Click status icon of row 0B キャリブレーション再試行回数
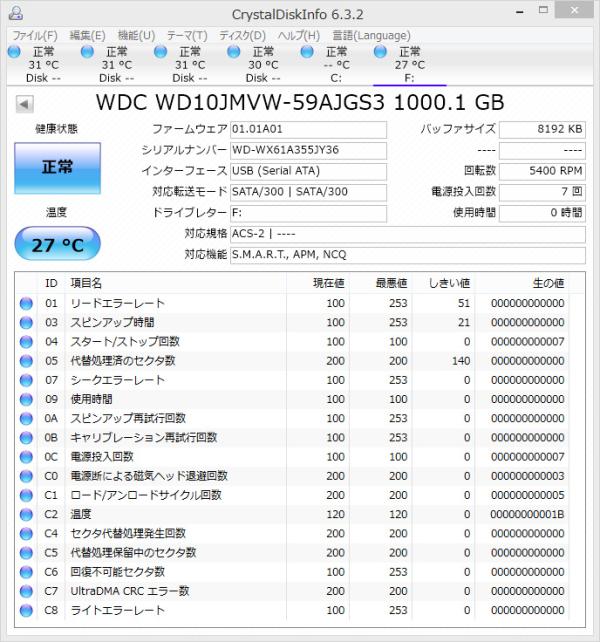This screenshot has width=600, height=642. point(26,438)
